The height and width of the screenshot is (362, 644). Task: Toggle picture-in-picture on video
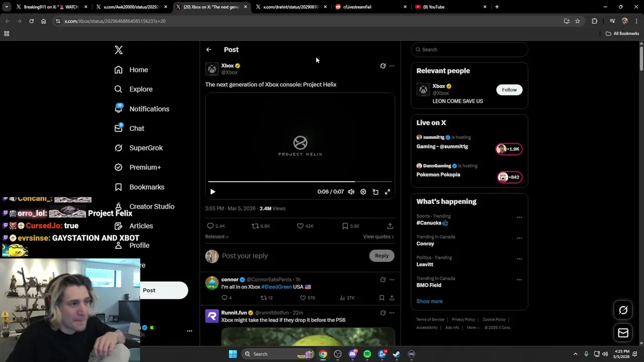point(375,192)
